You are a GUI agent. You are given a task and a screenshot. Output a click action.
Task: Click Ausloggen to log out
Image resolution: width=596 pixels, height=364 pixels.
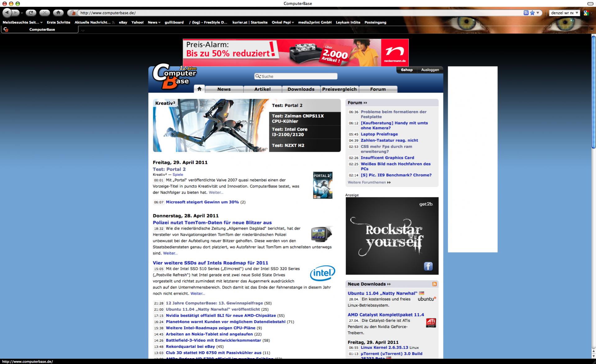point(430,70)
